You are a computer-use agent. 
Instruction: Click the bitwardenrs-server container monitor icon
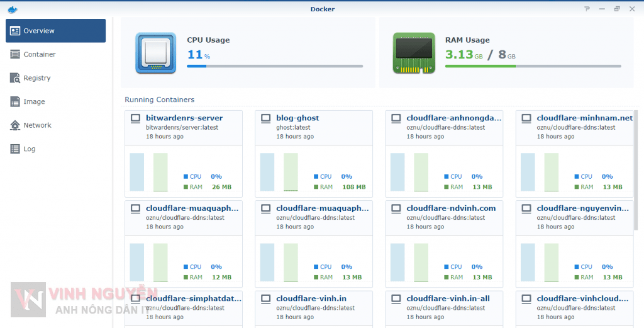(x=135, y=118)
